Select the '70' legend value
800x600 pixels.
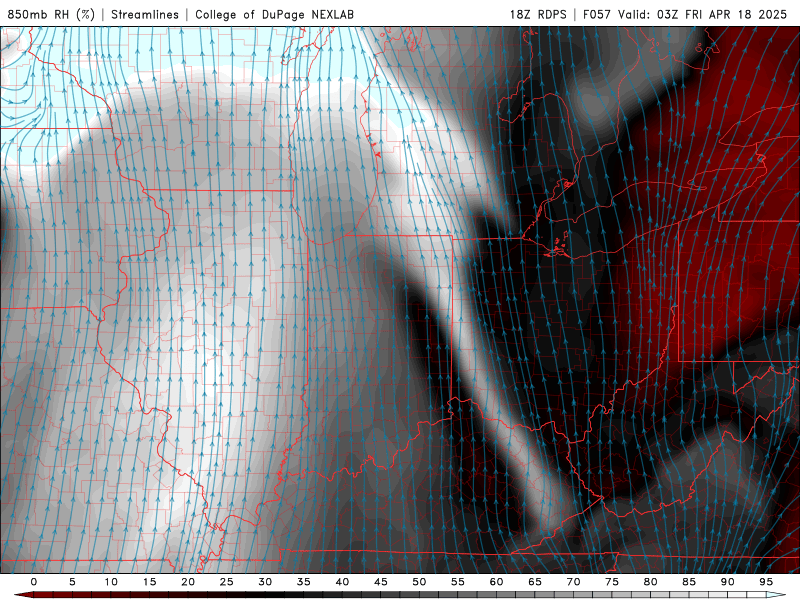pyautogui.click(x=573, y=582)
